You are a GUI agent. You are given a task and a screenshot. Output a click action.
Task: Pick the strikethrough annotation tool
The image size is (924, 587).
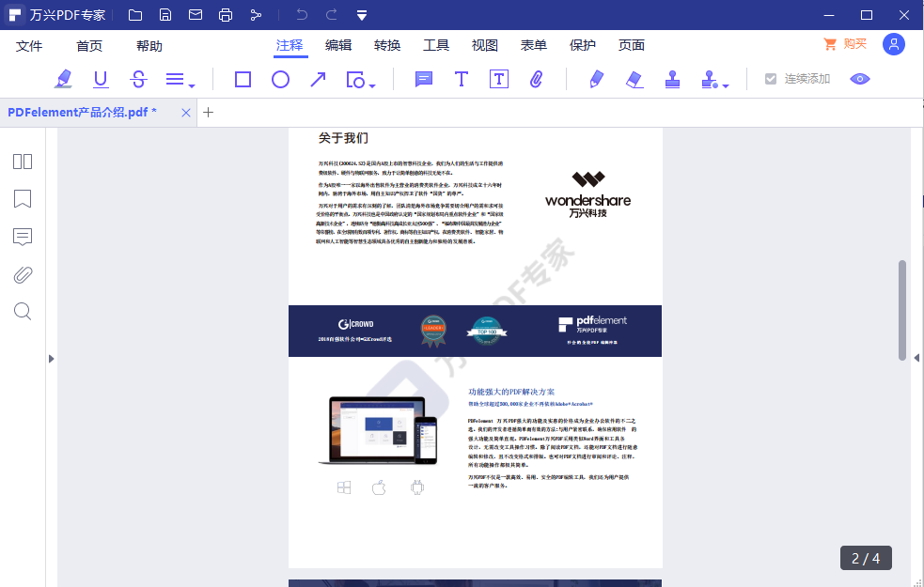pyautogui.click(x=138, y=80)
